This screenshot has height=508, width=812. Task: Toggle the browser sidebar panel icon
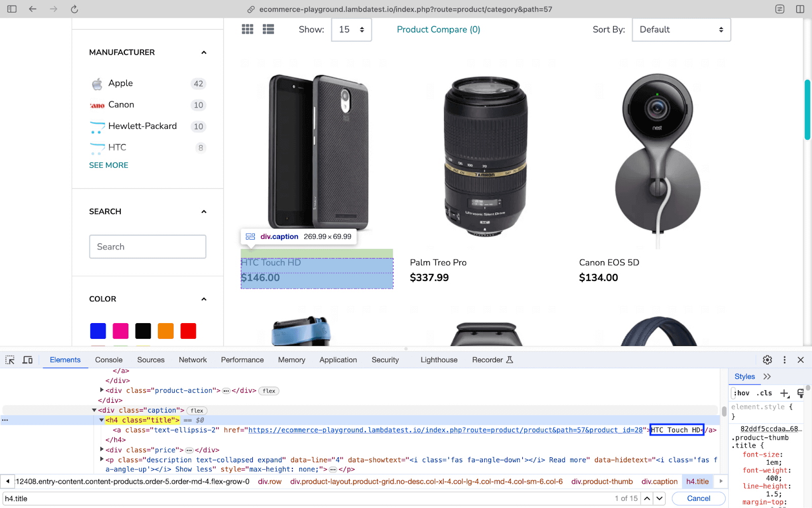click(x=12, y=9)
